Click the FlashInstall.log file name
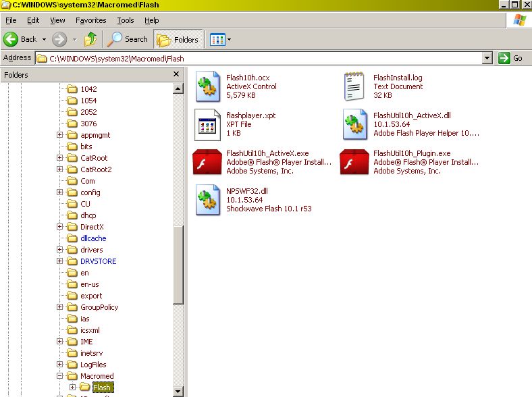The height and width of the screenshot is (397, 532). (398, 78)
